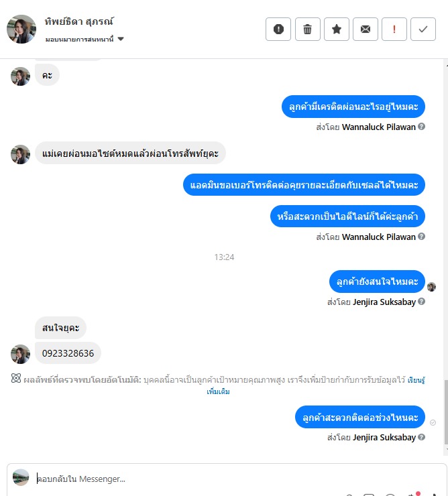The width and height of the screenshot is (448, 496).
Task: Click the assign this conversation label
Action: pos(79,40)
